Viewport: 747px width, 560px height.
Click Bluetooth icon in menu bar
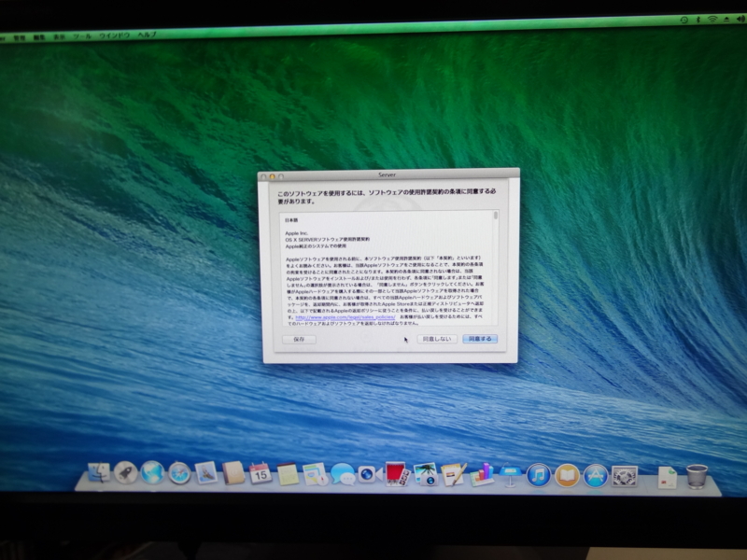coord(698,20)
